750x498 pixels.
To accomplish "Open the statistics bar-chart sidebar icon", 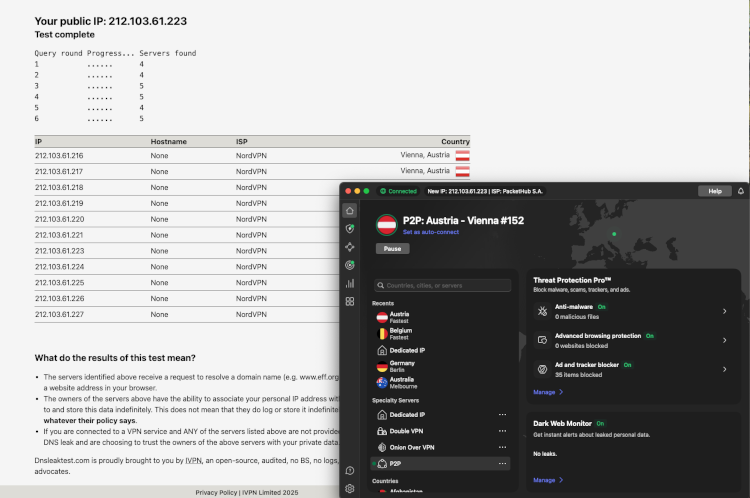I will (350, 283).
